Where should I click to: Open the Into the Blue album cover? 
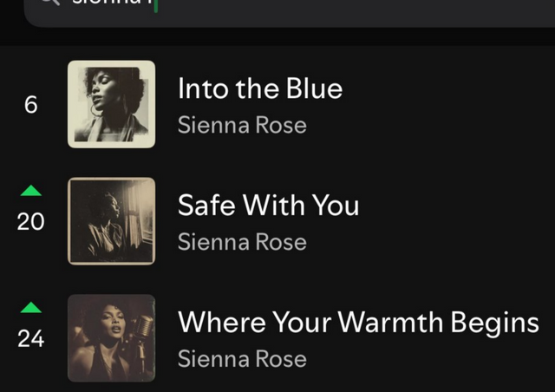pyautogui.click(x=111, y=104)
